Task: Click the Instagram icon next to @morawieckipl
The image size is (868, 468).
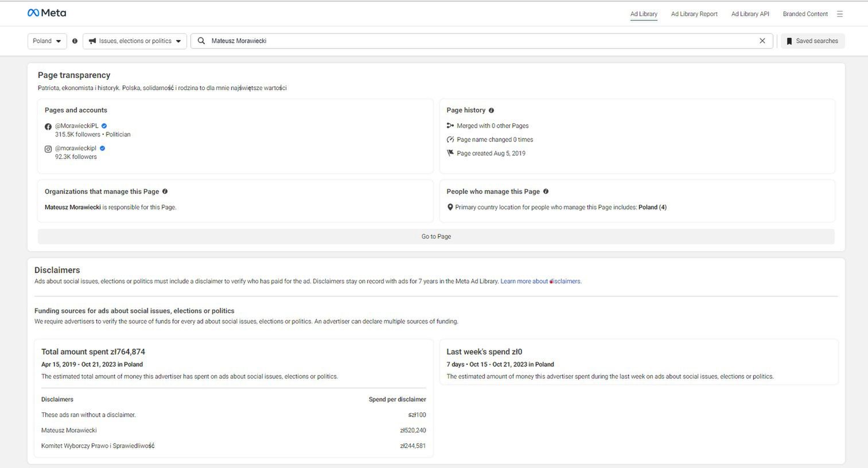Action: (48, 149)
